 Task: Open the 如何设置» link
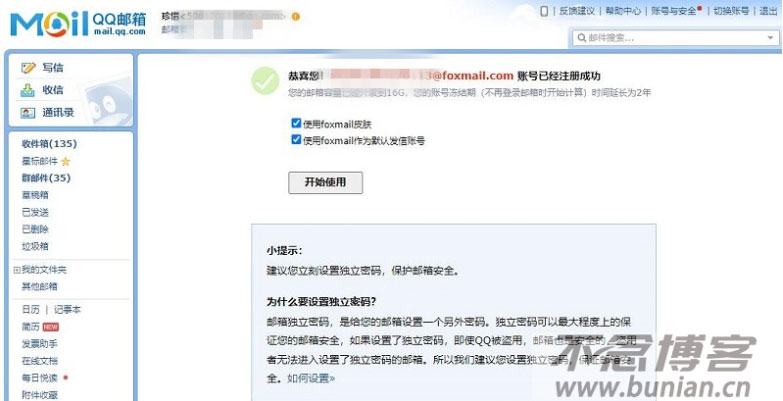[311, 378]
